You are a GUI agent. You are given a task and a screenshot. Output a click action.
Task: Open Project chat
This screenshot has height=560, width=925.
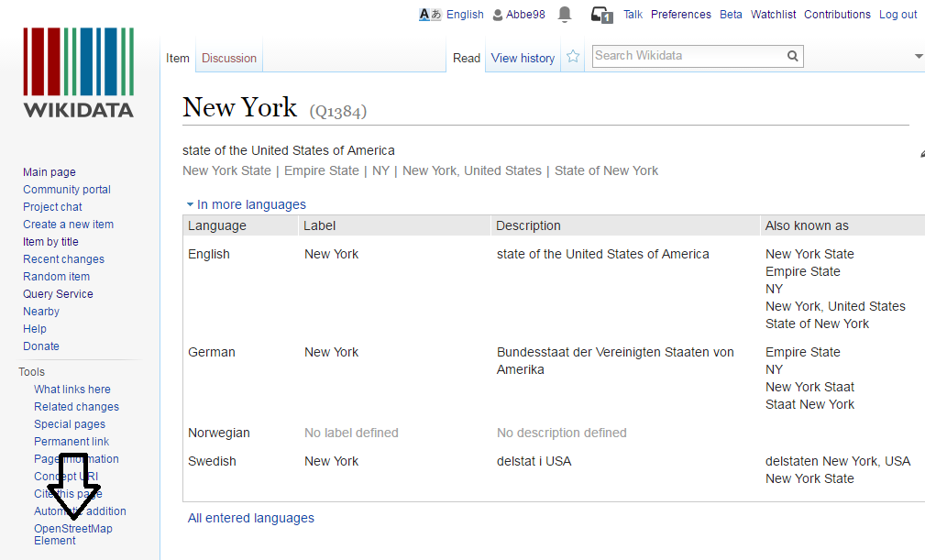[52, 207]
